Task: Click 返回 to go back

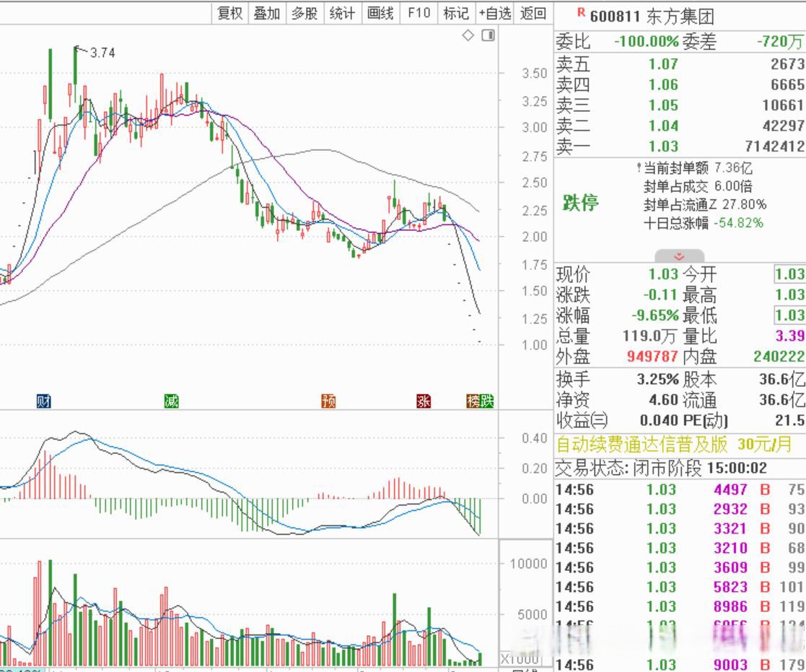Action: pos(533,13)
